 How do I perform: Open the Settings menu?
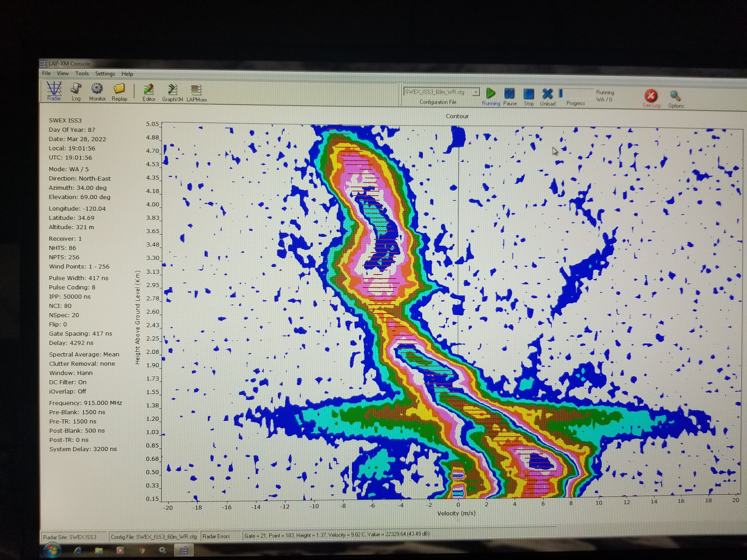[105, 74]
